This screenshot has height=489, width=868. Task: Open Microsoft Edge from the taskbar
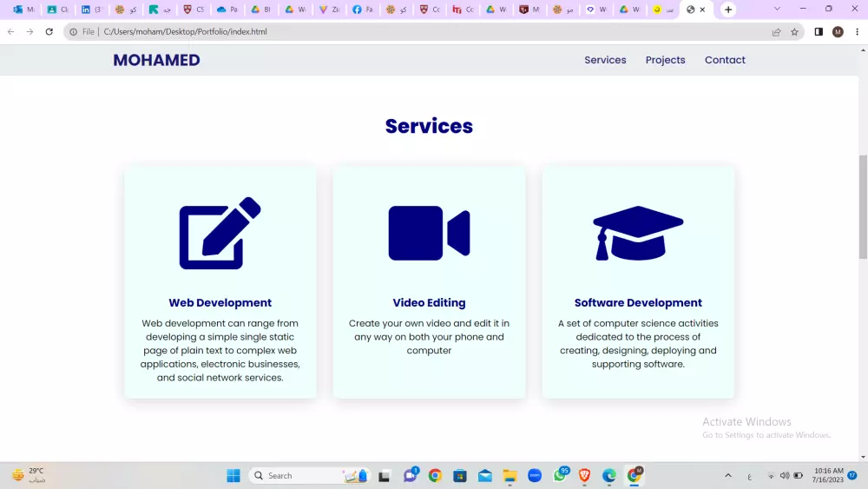(x=609, y=475)
